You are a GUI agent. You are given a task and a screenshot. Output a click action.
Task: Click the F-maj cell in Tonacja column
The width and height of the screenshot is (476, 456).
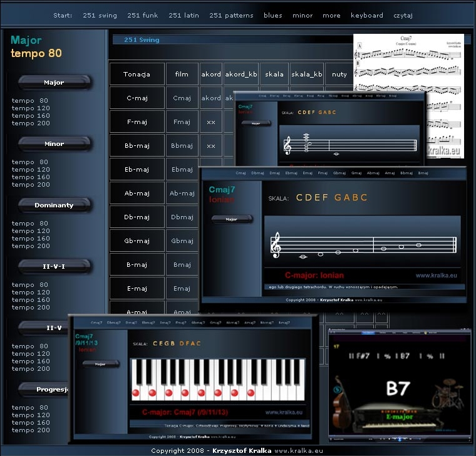(137, 122)
